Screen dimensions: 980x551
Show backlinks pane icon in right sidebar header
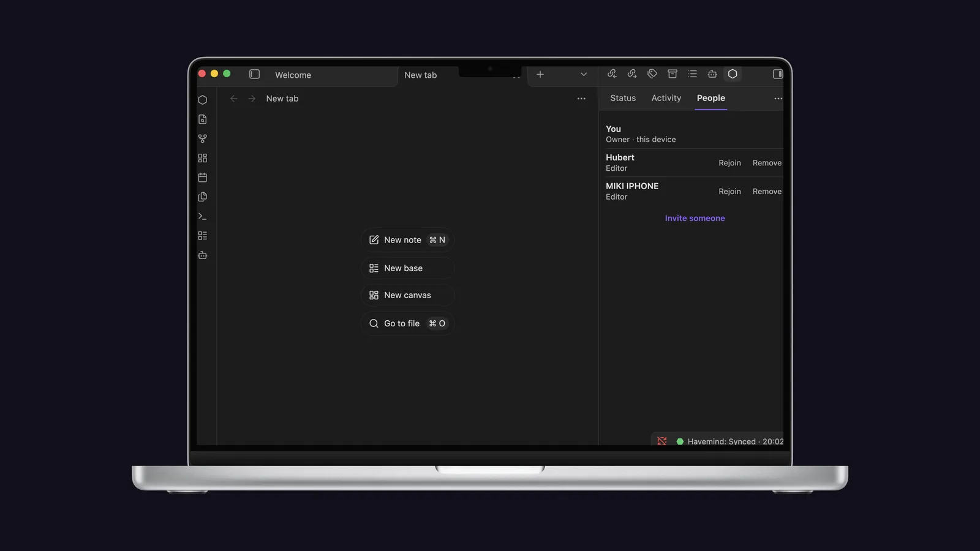[612, 74]
